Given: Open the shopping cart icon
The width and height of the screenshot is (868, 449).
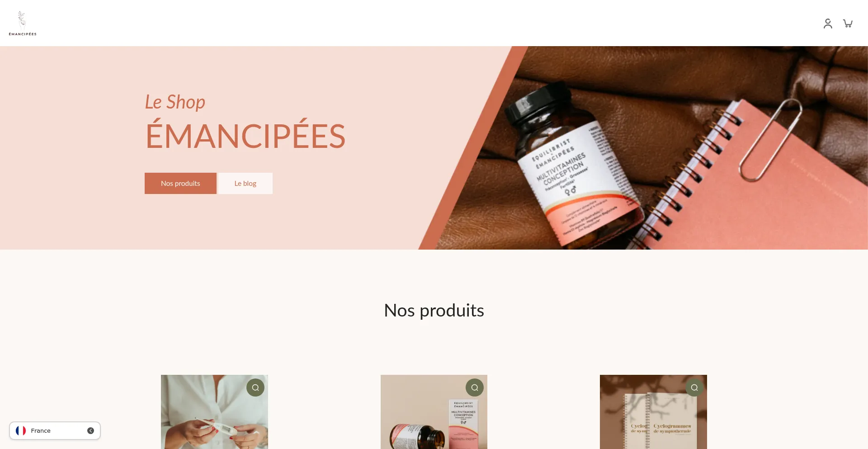Looking at the screenshot, I should pos(848,24).
